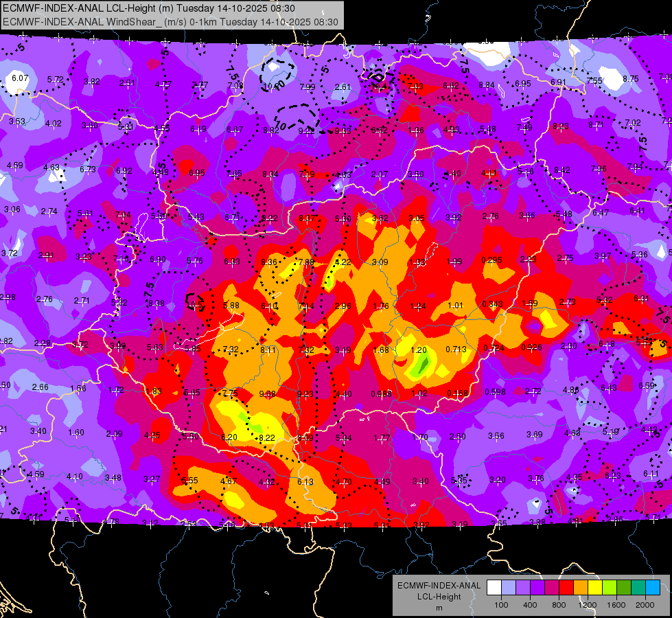Click the 0.713 wind shear value
This screenshot has height=618, width=672.
(456, 349)
